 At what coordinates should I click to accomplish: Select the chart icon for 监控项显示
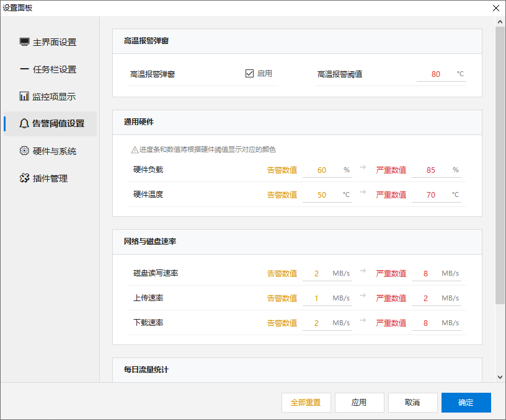click(23, 96)
